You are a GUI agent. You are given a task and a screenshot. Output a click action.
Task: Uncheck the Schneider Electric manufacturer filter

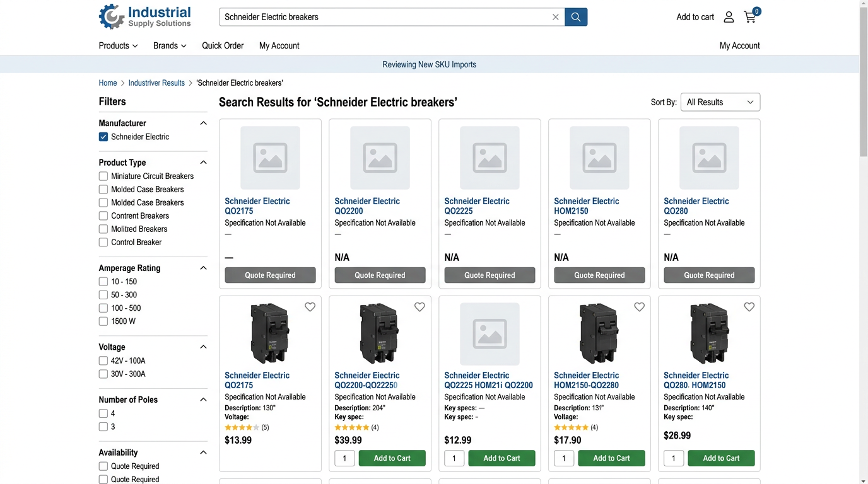coord(103,137)
